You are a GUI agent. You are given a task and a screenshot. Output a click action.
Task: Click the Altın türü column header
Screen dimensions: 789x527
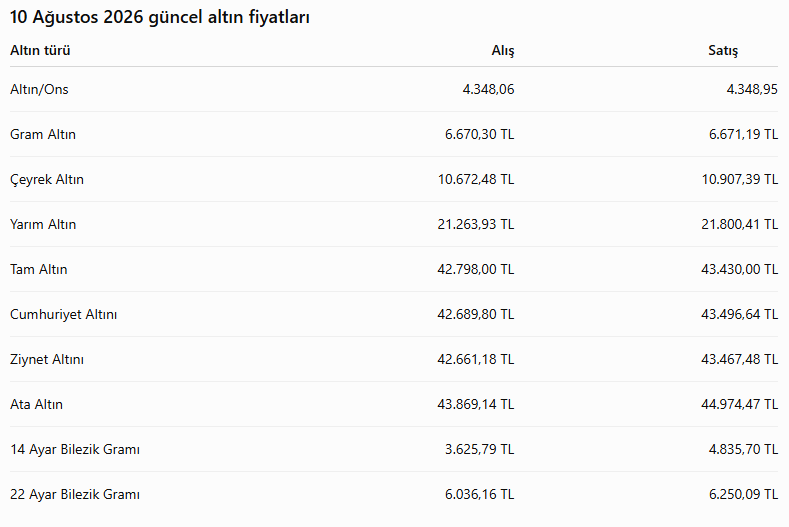point(40,50)
